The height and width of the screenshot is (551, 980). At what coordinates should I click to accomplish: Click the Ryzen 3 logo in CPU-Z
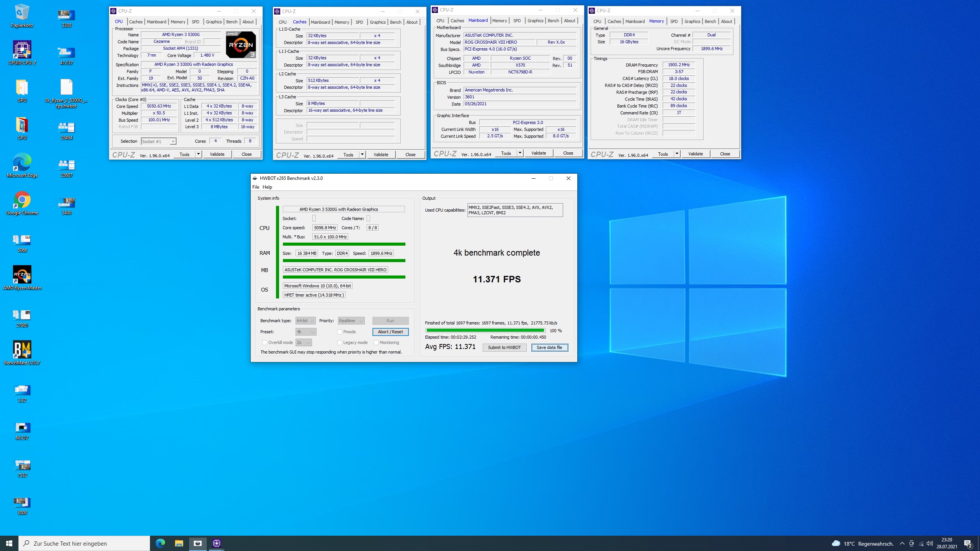(241, 45)
